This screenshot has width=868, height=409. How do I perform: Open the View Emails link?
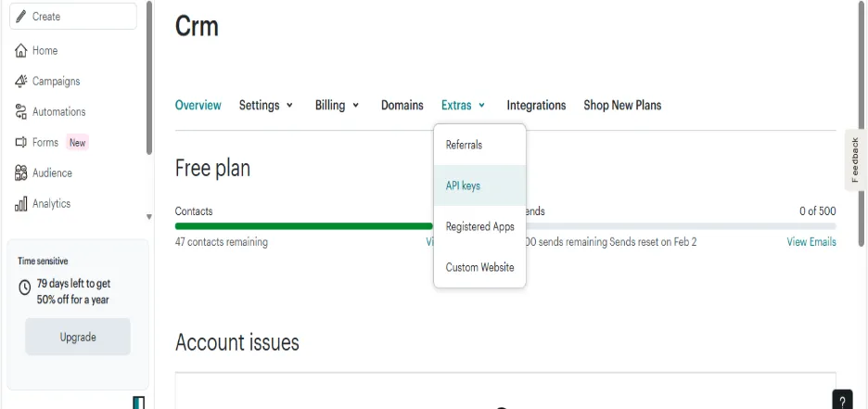pyautogui.click(x=811, y=242)
